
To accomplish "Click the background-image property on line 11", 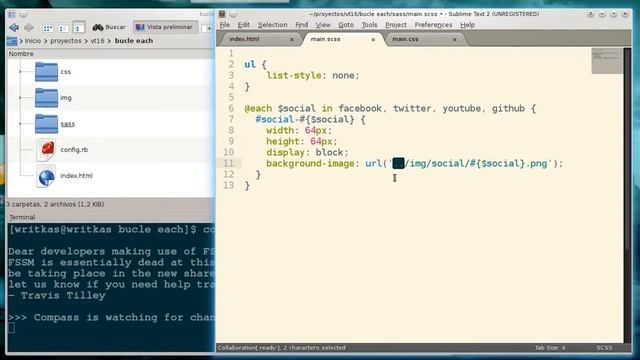I will pos(310,164).
